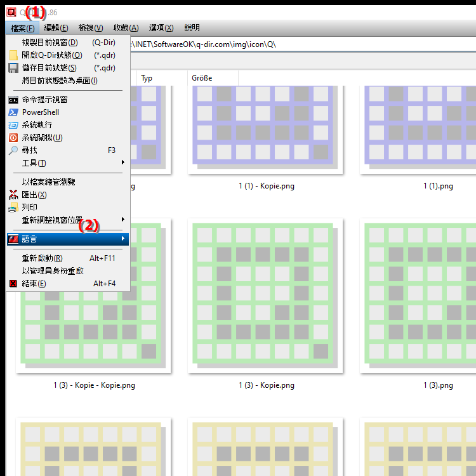Click the flag icon beside 語言
476x476 pixels.
coord(13,239)
